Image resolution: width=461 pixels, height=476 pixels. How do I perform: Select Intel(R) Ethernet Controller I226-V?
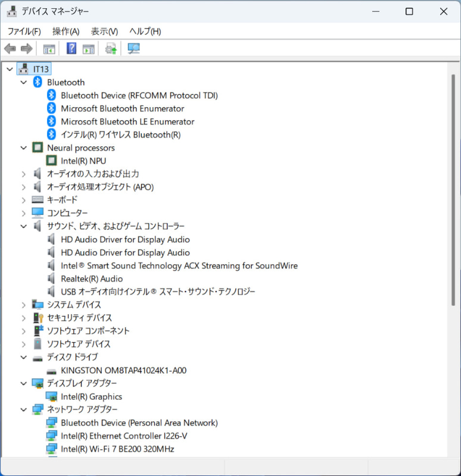pos(124,436)
